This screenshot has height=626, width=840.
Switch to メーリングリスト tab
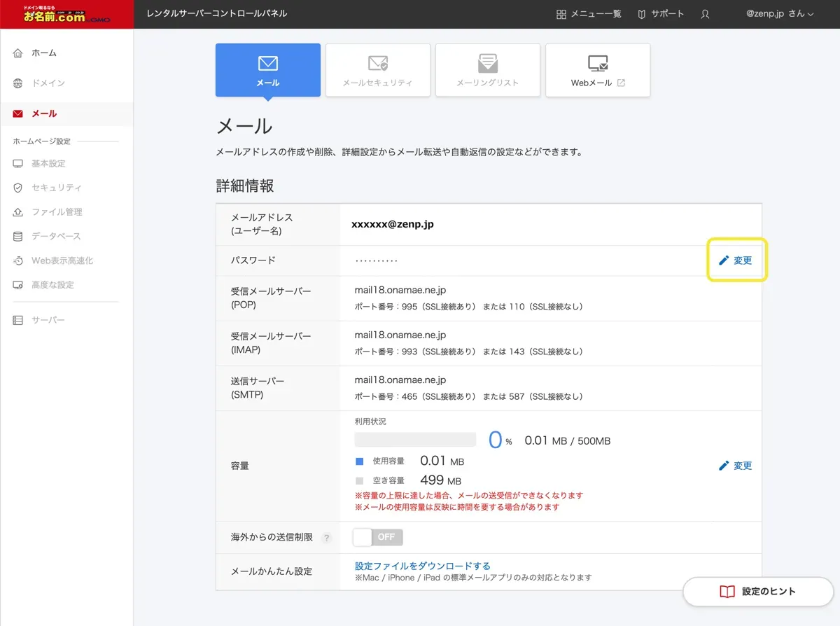[x=488, y=70]
